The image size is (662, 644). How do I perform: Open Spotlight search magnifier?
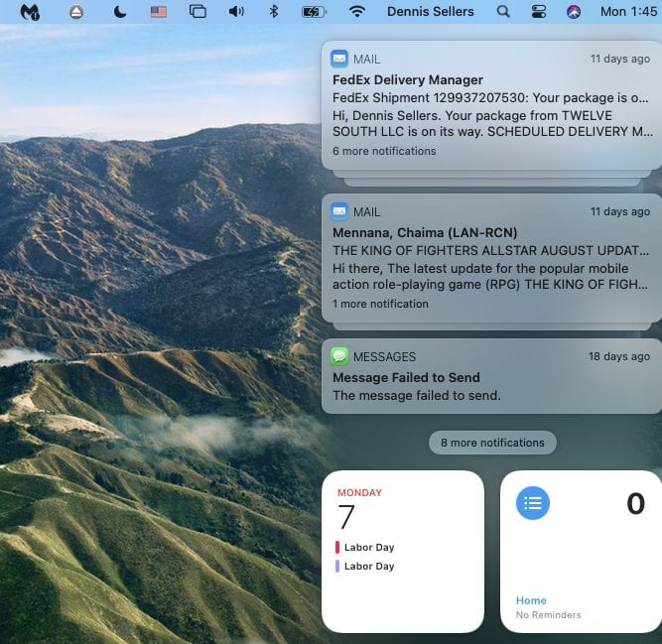coord(503,12)
